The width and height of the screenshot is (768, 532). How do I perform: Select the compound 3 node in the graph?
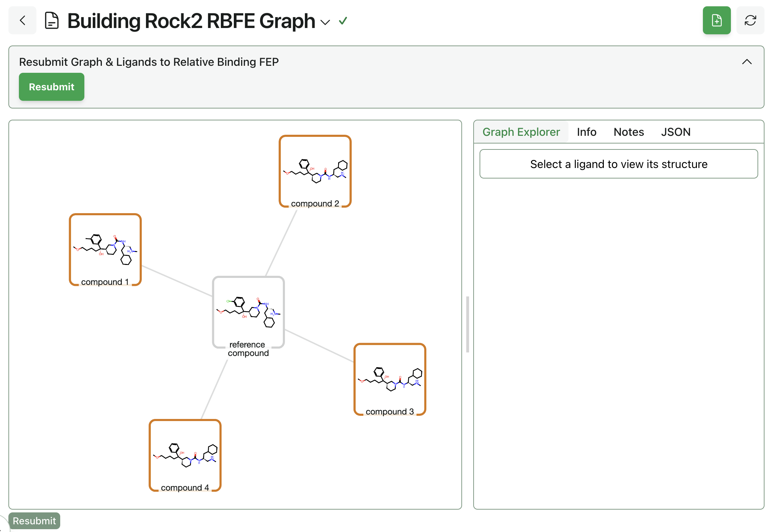[390, 380]
